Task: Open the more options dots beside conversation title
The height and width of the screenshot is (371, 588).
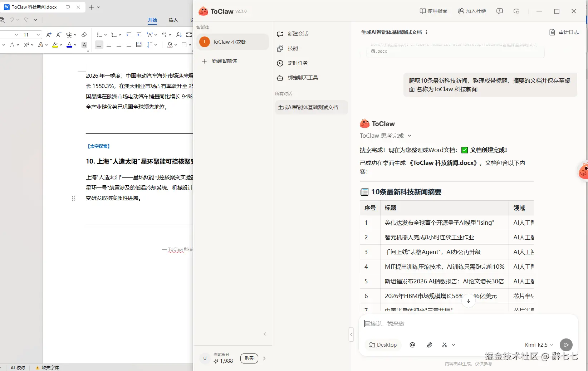Action: pyautogui.click(x=426, y=32)
